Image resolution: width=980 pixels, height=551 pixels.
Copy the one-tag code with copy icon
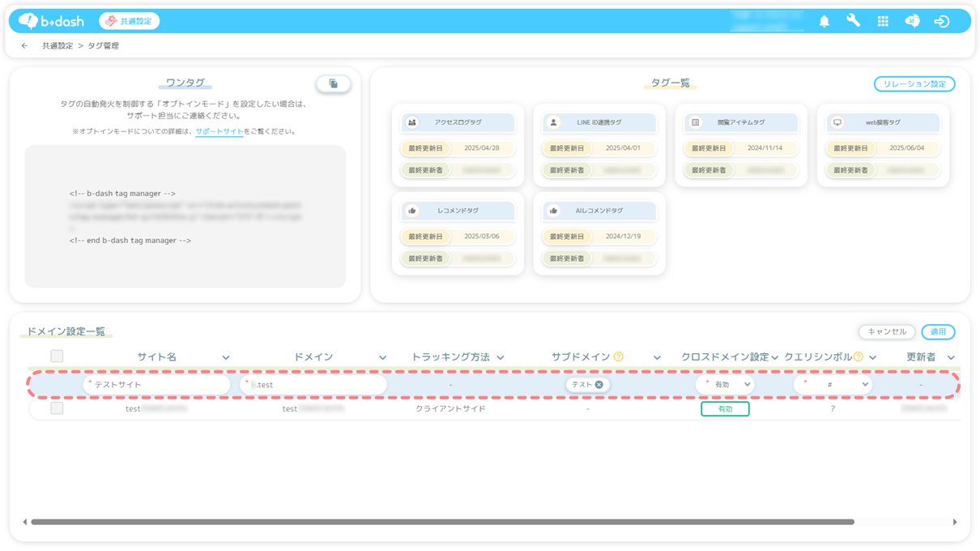click(333, 83)
